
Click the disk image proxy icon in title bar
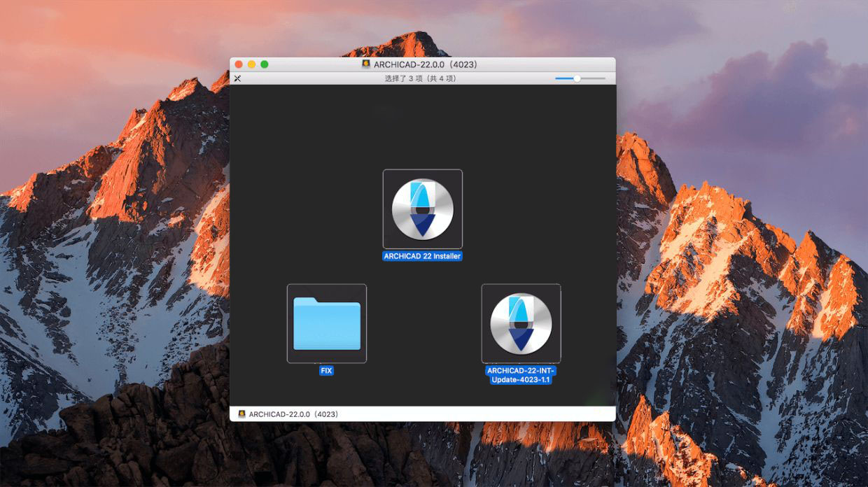[x=366, y=64]
